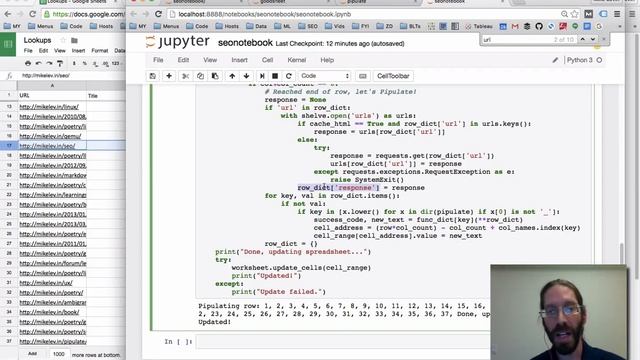
Task: Select cell http://mikelev.in/ux/
Action: pyautogui.click(x=51, y=282)
